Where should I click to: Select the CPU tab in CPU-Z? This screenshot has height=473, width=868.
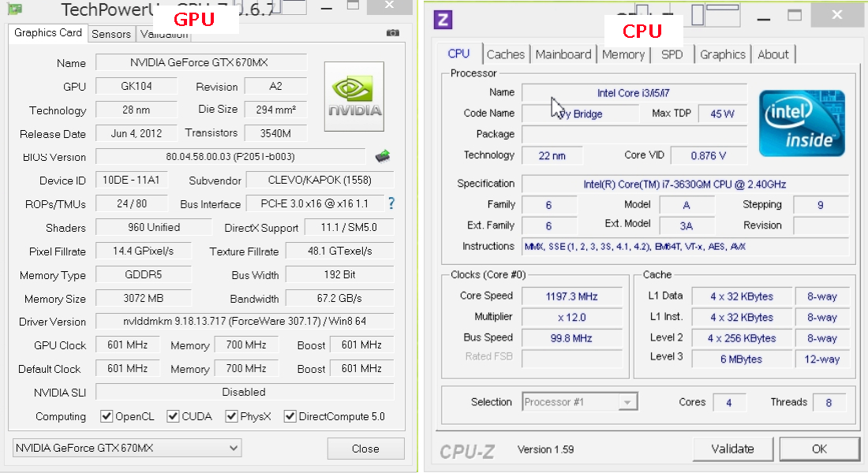pyautogui.click(x=459, y=54)
